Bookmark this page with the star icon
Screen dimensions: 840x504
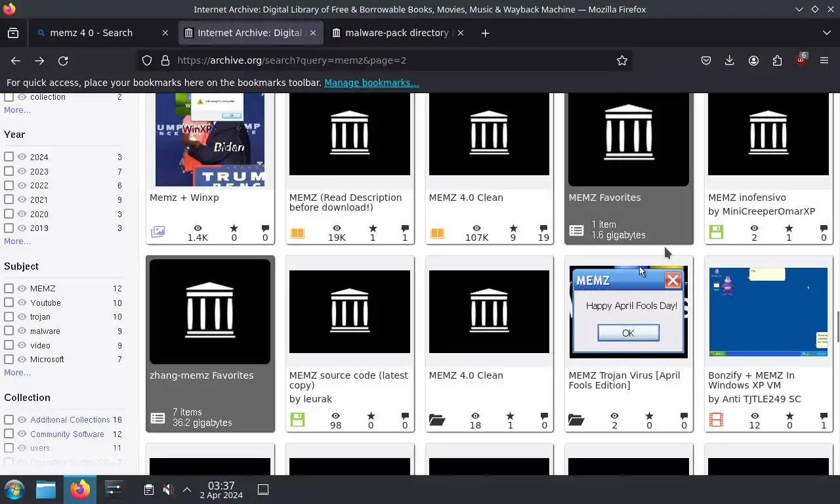tap(622, 60)
